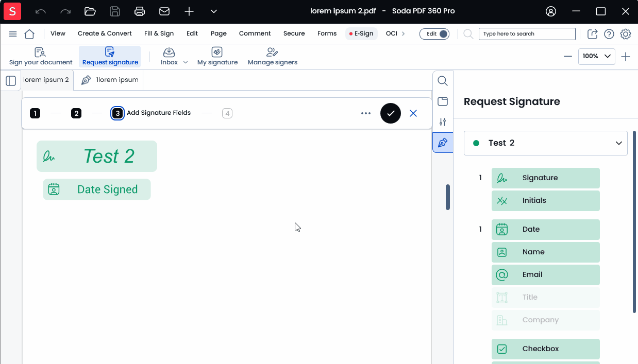Add a Date field from the panel
The width and height of the screenshot is (638, 364).
(546, 230)
